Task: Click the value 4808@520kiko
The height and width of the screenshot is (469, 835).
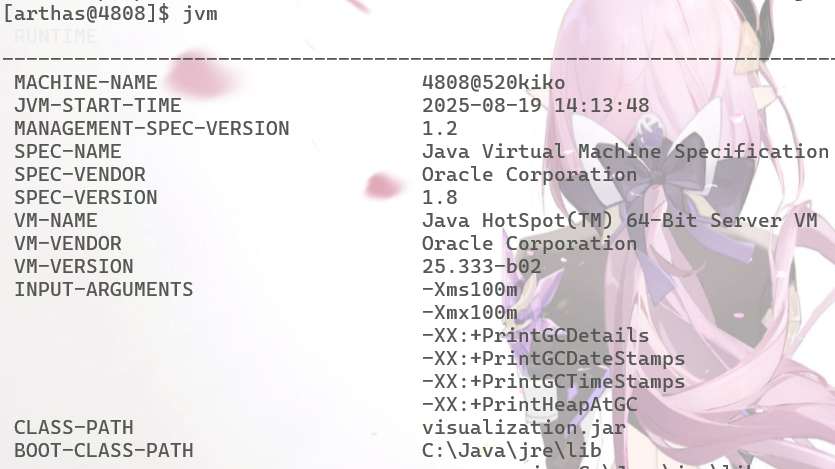Action: click(x=494, y=83)
